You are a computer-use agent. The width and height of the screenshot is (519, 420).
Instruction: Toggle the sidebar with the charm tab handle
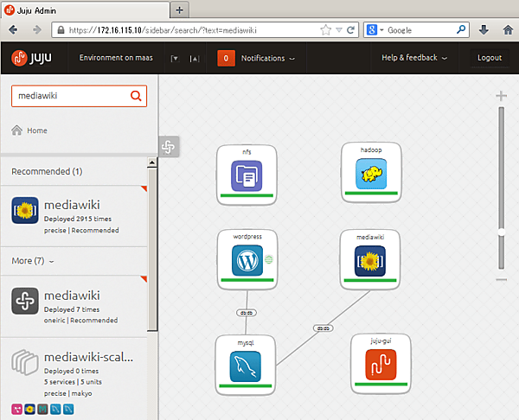(x=169, y=147)
